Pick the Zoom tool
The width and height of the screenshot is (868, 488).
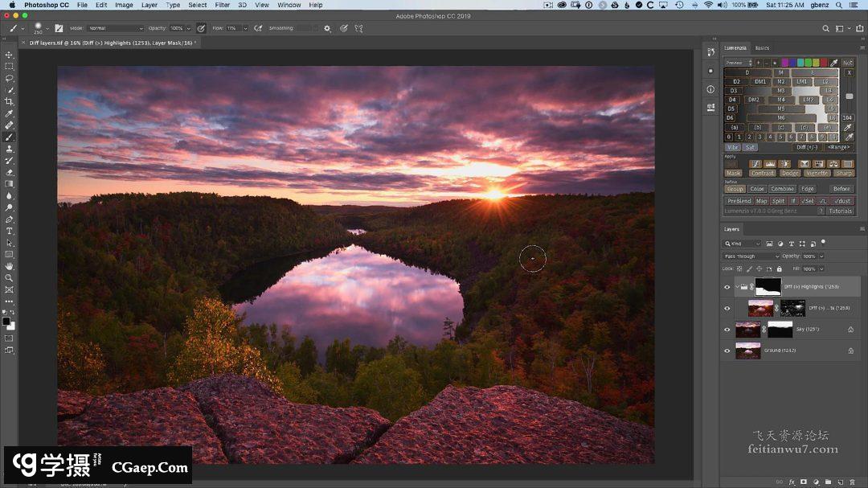pyautogui.click(x=10, y=277)
